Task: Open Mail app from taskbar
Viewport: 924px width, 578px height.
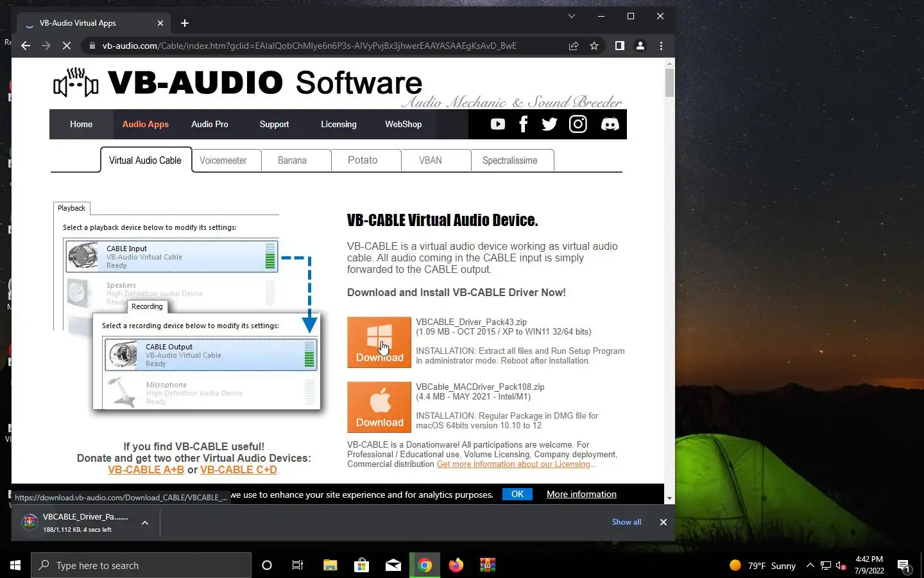Action: point(393,565)
